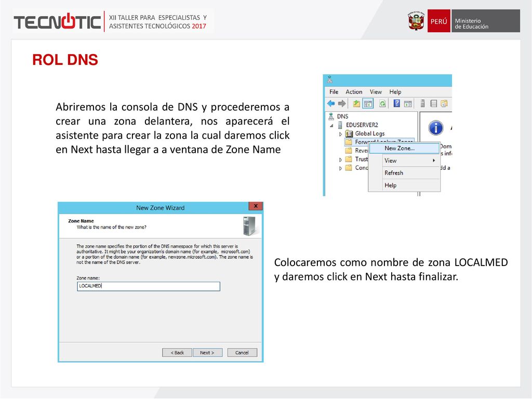The width and height of the screenshot is (532, 399).
Task: Open the View menu in menu bar
Action: (376, 91)
